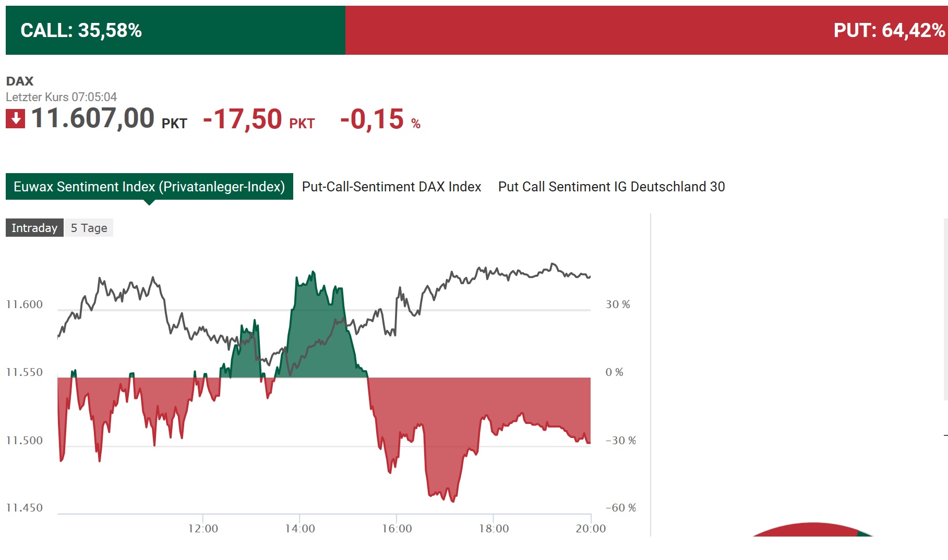Click the red downward arrow price indicator

(x=16, y=118)
